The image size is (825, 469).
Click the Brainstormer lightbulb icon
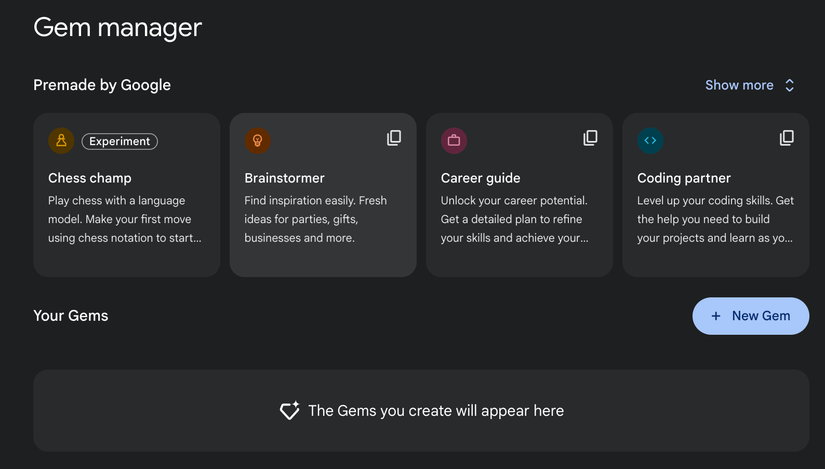coord(257,141)
